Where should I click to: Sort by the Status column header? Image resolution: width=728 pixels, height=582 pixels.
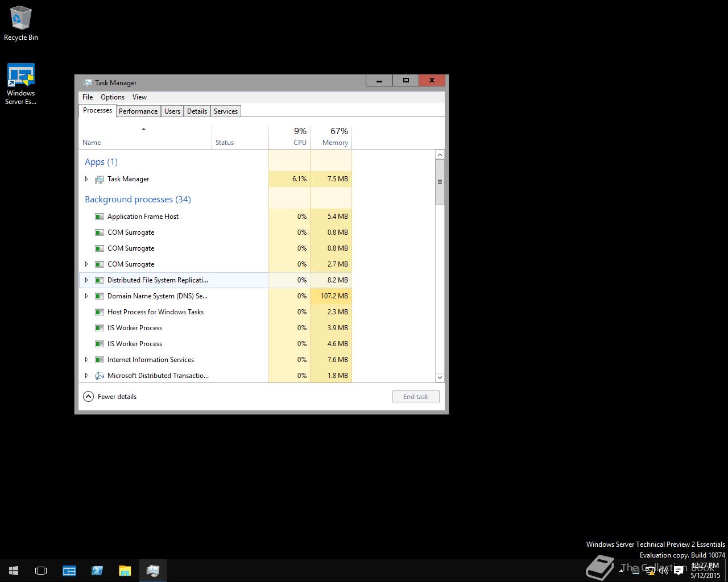[x=240, y=137]
